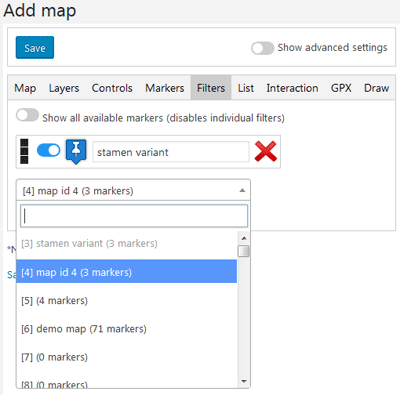Click the dropdown list scrollbar thumb
The image size is (400, 395).
tap(244, 251)
